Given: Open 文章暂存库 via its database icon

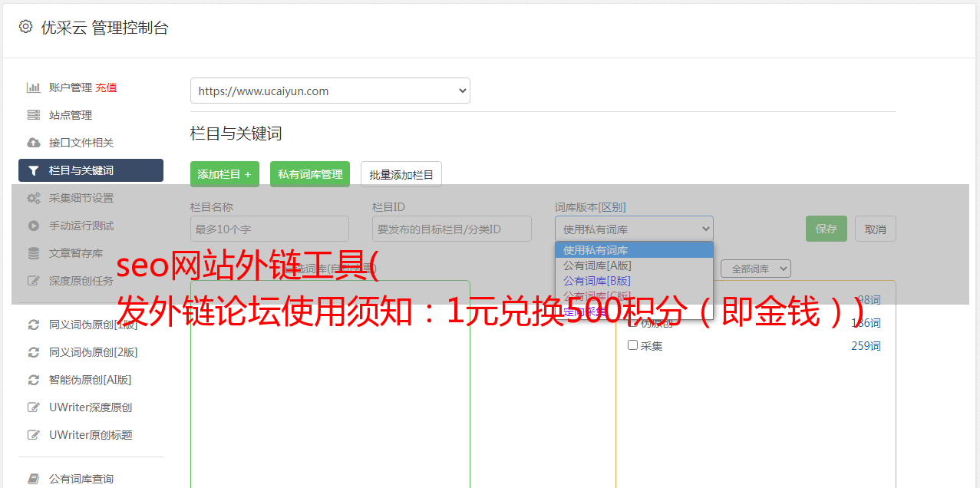Looking at the screenshot, I should tap(33, 253).
